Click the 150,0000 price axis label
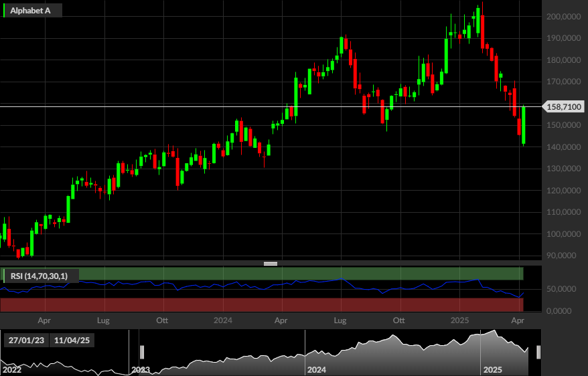Image resolution: width=588 pixels, height=376 pixels. point(564,125)
